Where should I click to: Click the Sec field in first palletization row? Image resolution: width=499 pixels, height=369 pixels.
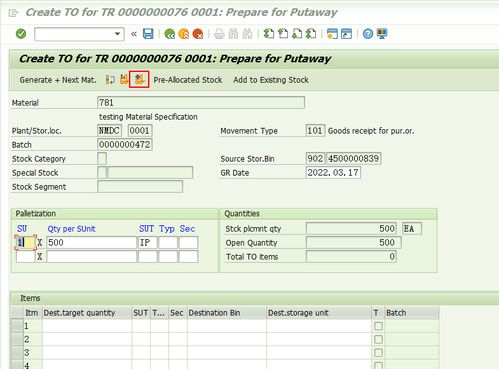pyautogui.click(x=189, y=243)
